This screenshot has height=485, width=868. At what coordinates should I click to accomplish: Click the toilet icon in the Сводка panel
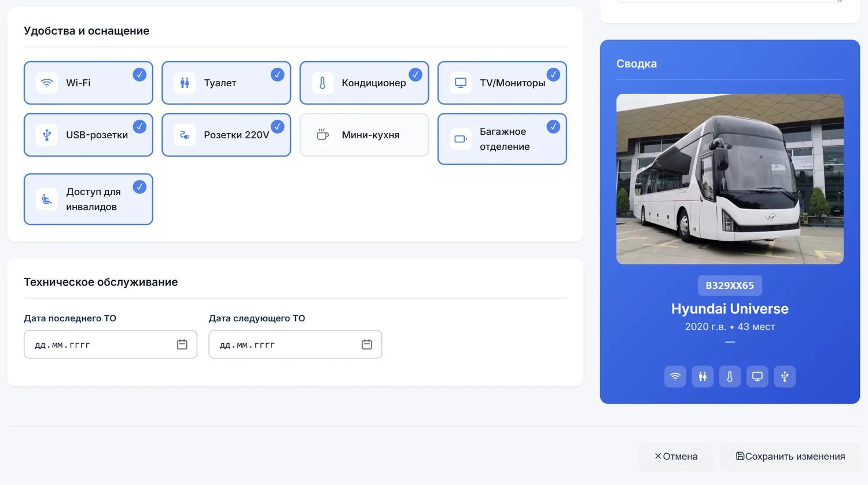pyautogui.click(x=703, y=377)
